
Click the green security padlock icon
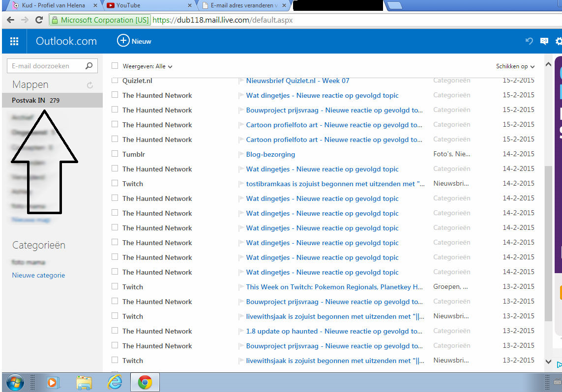55,20
